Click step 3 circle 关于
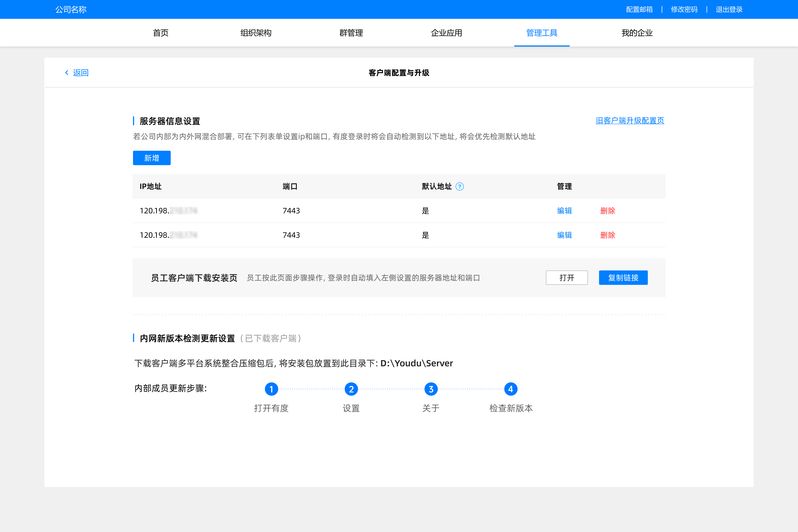The width and height of the screenshot is (798, 532). coord(431,389)
